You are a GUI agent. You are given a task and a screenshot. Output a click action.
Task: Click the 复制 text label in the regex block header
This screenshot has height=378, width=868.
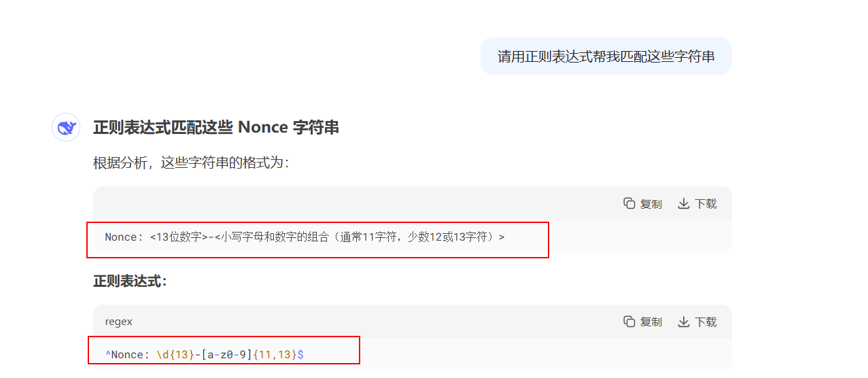[651, 322]
